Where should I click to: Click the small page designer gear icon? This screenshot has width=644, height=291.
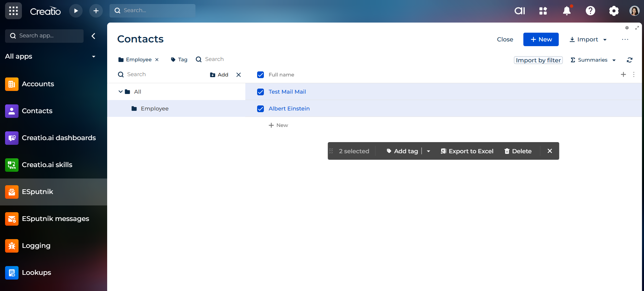click(627, 28)
